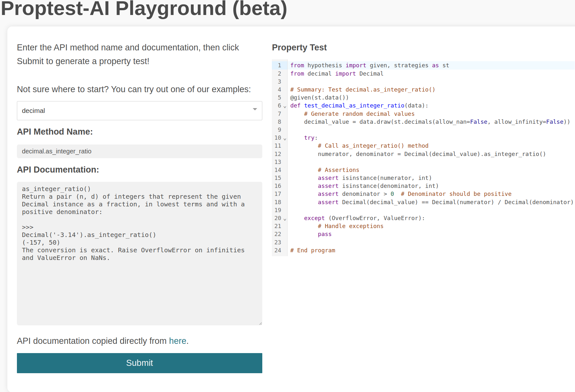Screen dimensions: 575x392
Task: Click the 'assert isinstance(denominator, int)' line
Action: (x=378, y=186)
